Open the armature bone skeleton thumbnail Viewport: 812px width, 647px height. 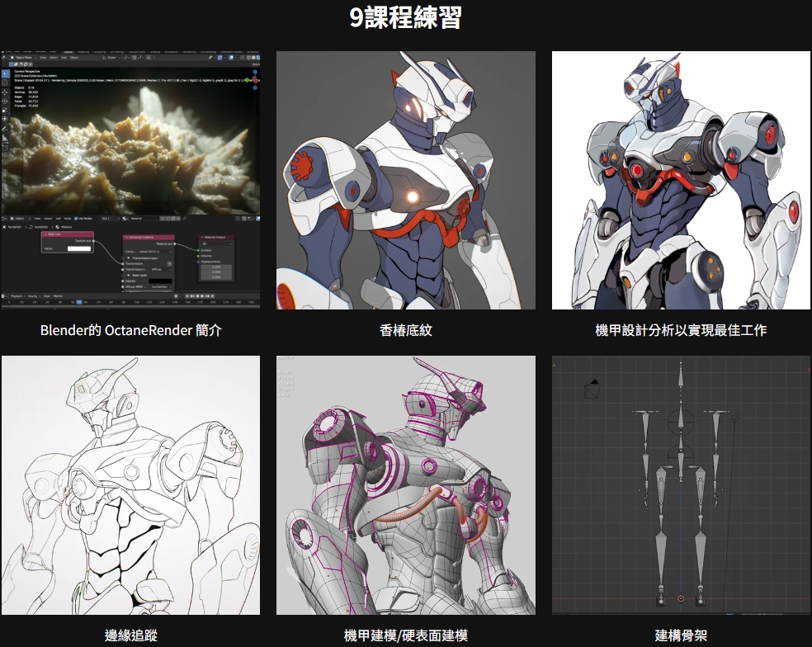click(x=681, y=485)
